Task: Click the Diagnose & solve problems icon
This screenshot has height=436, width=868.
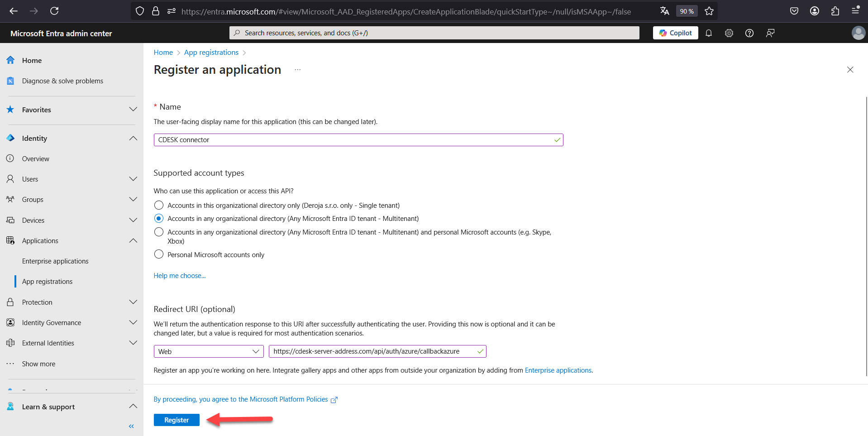Action: point(10,81)
